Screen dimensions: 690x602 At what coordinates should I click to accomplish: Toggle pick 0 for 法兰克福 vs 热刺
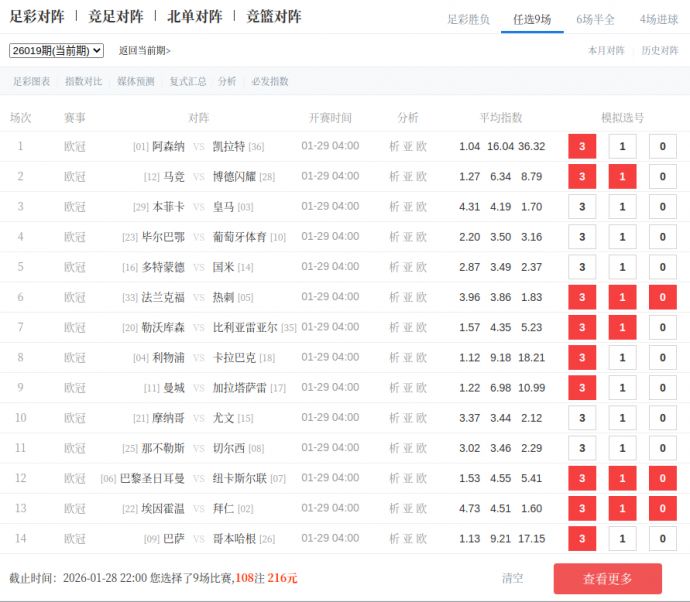(x=662, y=298)
